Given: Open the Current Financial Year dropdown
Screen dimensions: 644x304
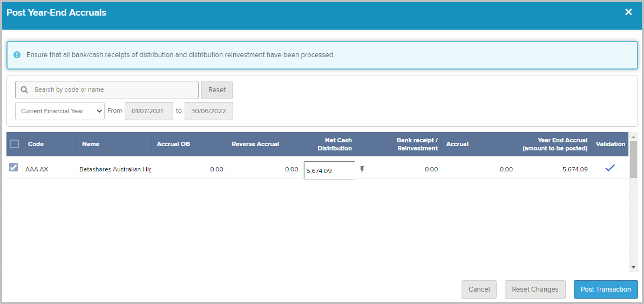Looking at the screenshot, I should point(60,111).
